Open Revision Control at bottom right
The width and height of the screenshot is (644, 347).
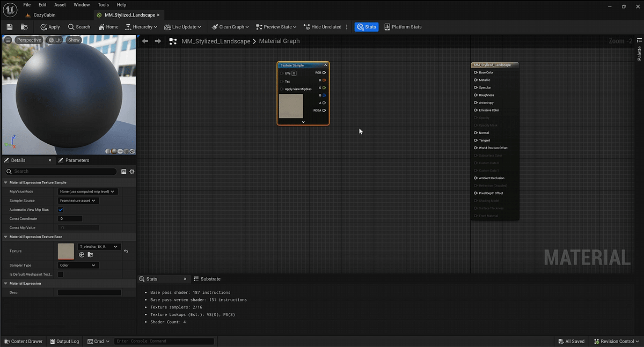(x=616, y=341)
